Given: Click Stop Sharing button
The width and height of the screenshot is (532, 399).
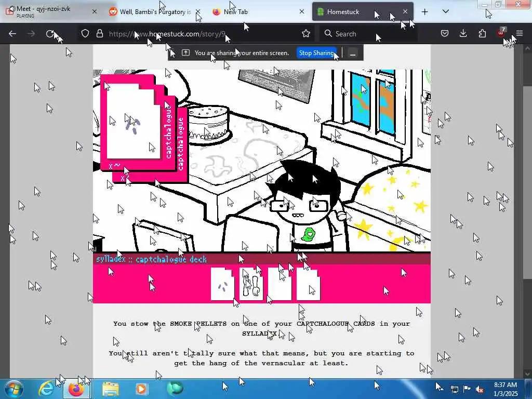Looking at the screenshot, I should point(316,53).
